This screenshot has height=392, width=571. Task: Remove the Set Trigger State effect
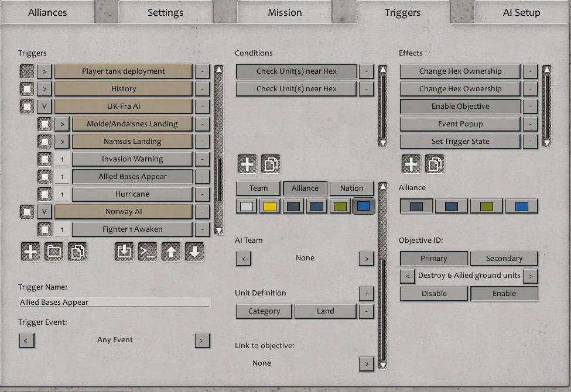click(x=531, y=141)
